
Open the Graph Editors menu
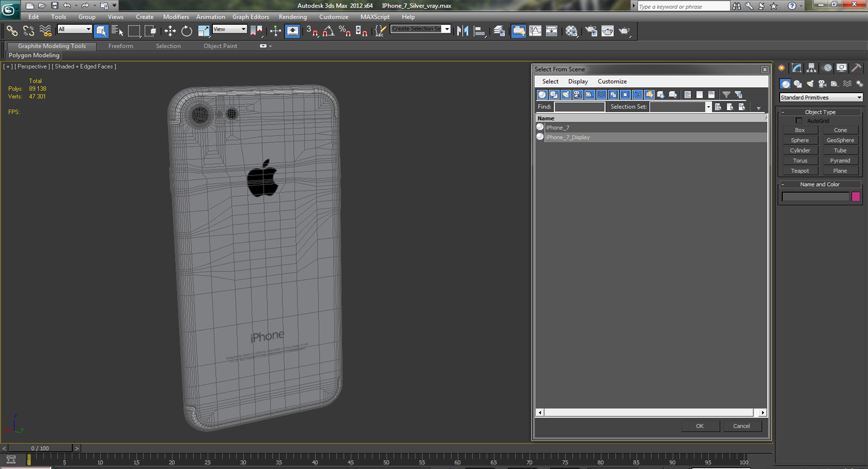250,17
